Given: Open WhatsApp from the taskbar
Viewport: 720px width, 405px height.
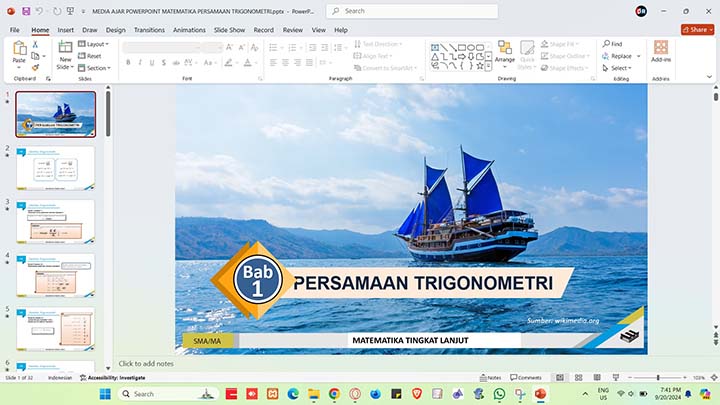Looking at the screenshot, I should [499, 394].
